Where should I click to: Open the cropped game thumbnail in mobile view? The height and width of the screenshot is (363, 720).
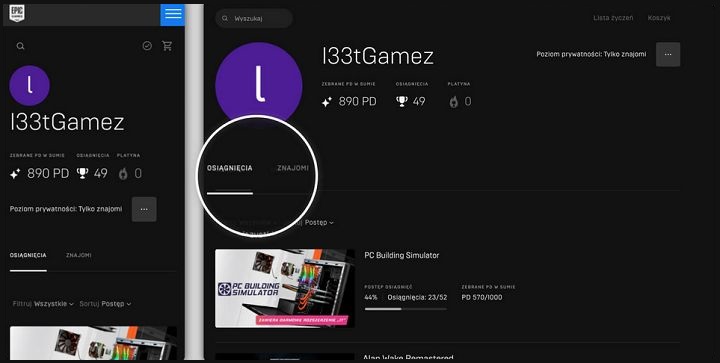pos(93,343)
